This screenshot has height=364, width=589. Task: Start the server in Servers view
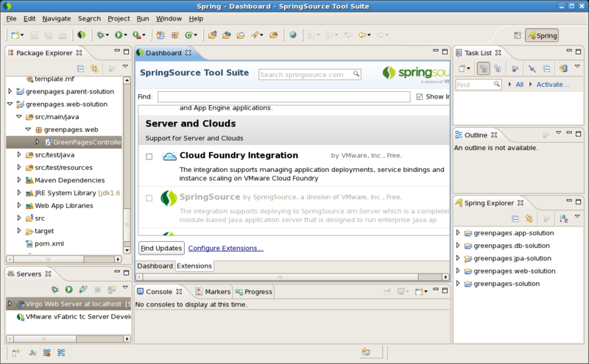68,289
